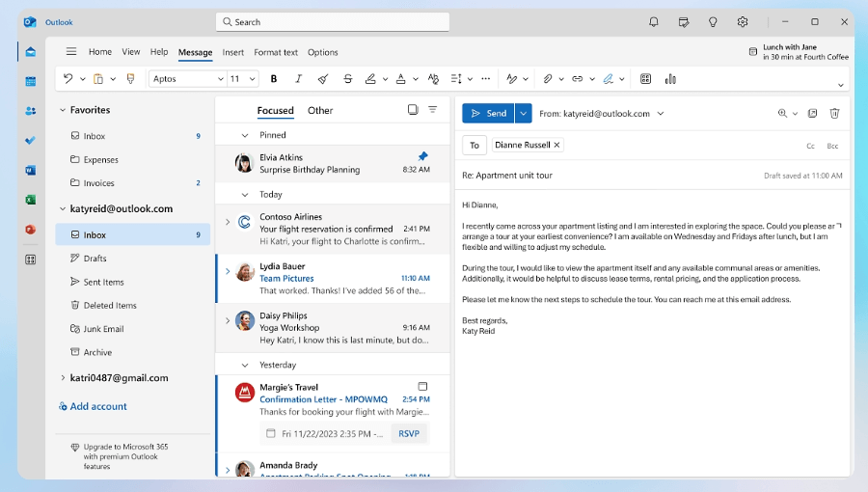Screen dimensions: 868x492
Task: Toggle italic formatting
Action: pyautogui.click(x=298, y=79)
